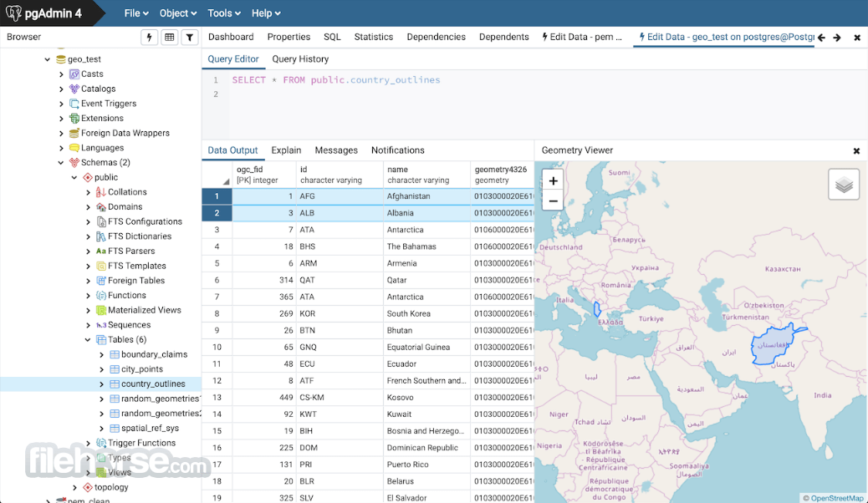Click the name column header
868x503 pixels.
tap(426, 175)
